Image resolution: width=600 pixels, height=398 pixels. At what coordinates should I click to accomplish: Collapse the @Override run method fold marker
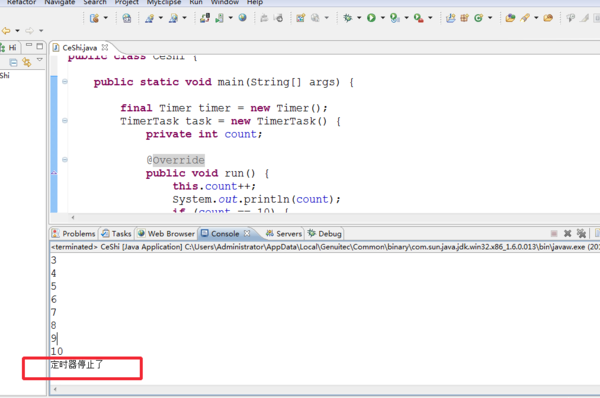pyautogui.click(x=65, y=160)
